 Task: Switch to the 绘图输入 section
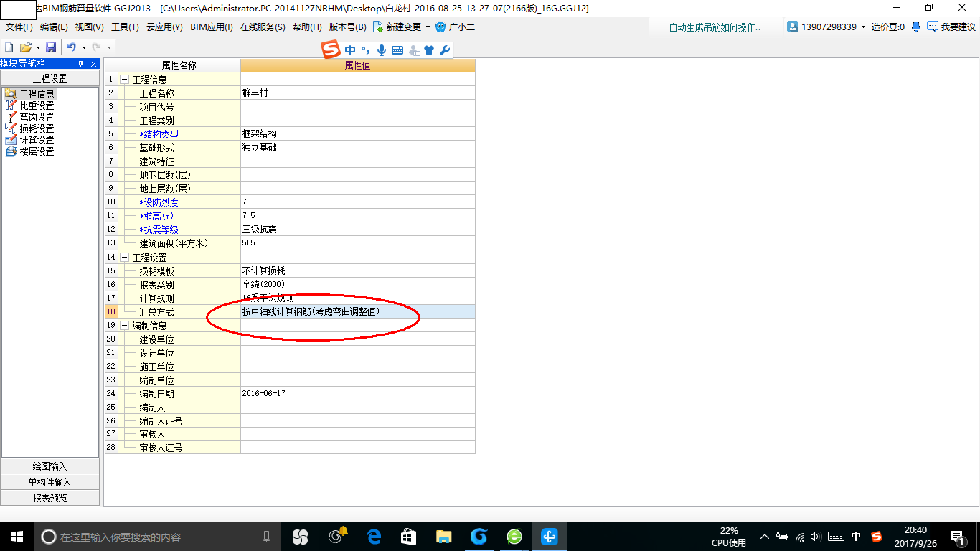click(x=50, y=466)
